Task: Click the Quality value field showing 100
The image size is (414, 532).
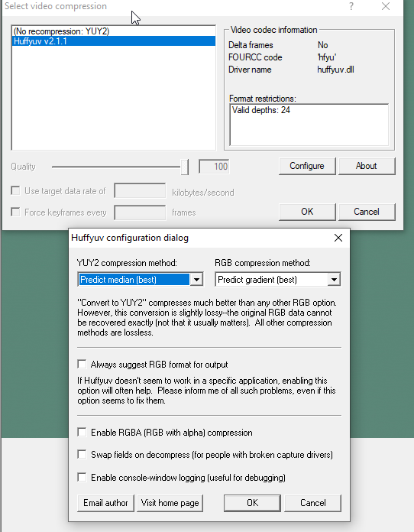Action: point(214,167)
